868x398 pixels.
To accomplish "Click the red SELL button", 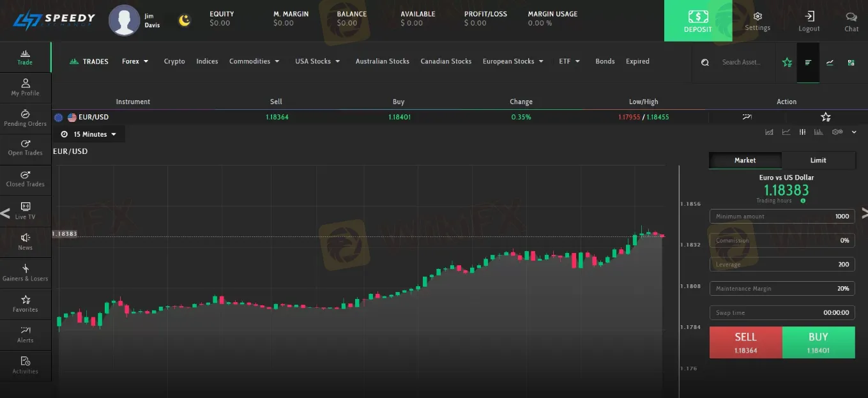I will [745, 342].
